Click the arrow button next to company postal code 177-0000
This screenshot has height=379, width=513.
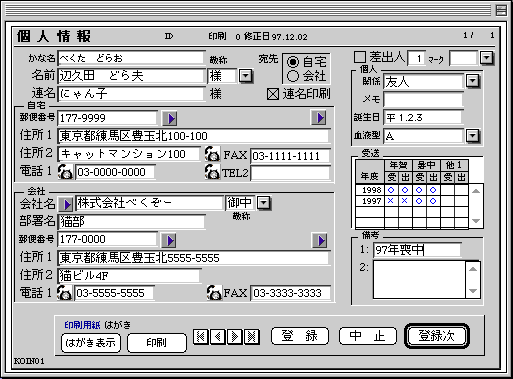coord(169,240)
